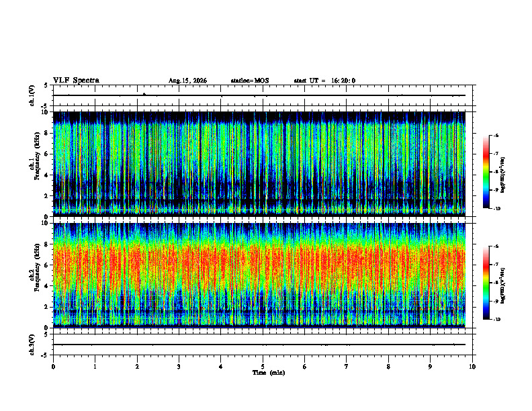Click the ch.2 spectrogram panel
532x411 pixels.
pyautogui.click(x=259, y=275)
